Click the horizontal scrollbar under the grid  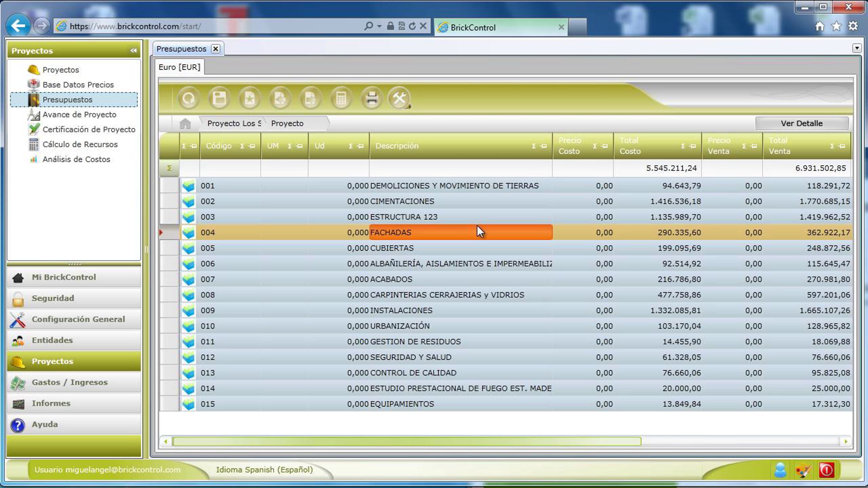pos(407,441)
